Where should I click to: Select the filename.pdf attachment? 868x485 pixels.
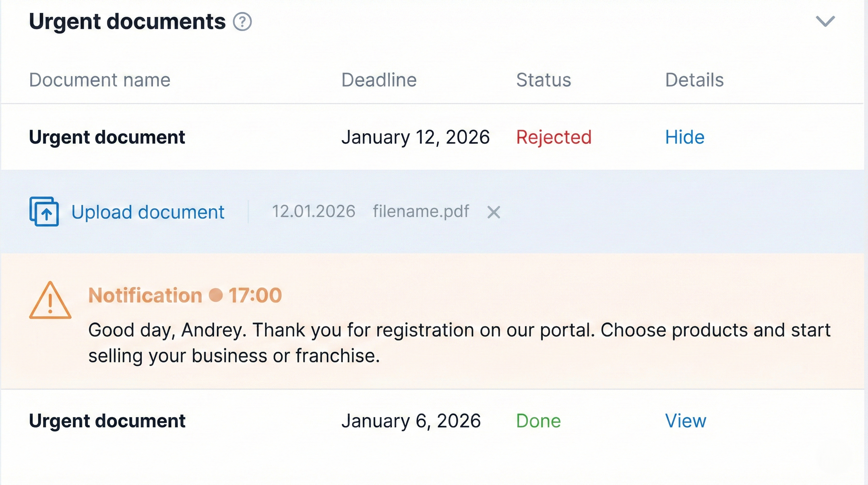[x=420, y=212]
